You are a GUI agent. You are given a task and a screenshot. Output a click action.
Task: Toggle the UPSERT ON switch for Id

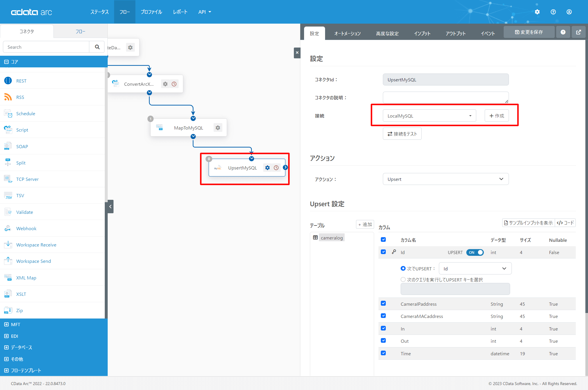(x=475, y=253)
